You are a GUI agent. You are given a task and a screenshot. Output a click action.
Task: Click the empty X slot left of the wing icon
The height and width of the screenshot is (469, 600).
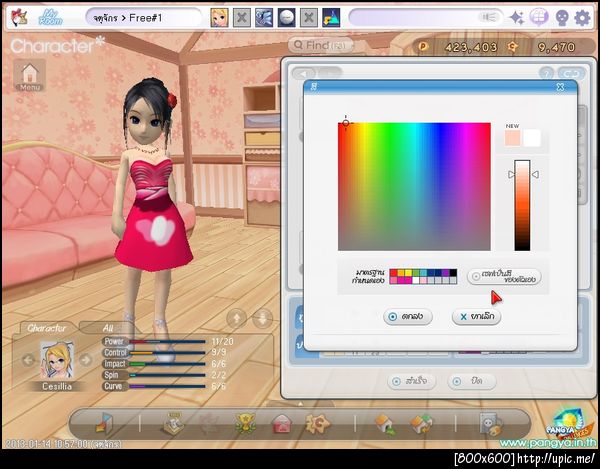pos(242,18)
